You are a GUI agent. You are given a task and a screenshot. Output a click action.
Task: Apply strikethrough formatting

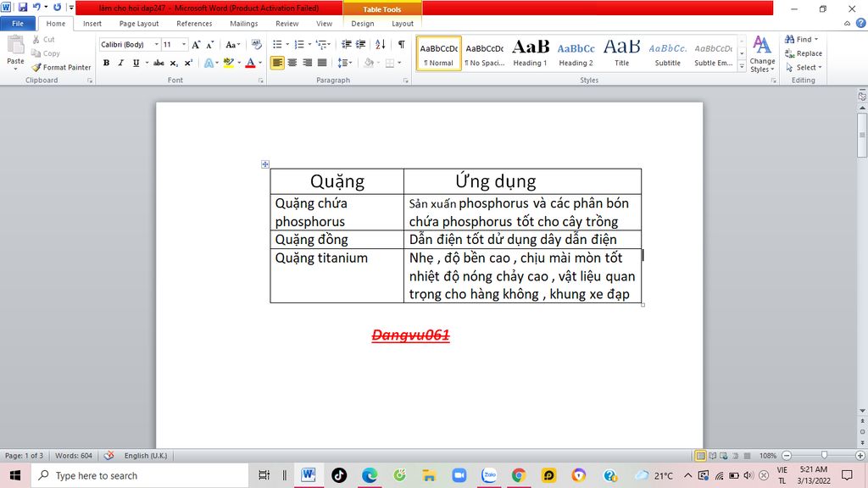click(159, 63)
